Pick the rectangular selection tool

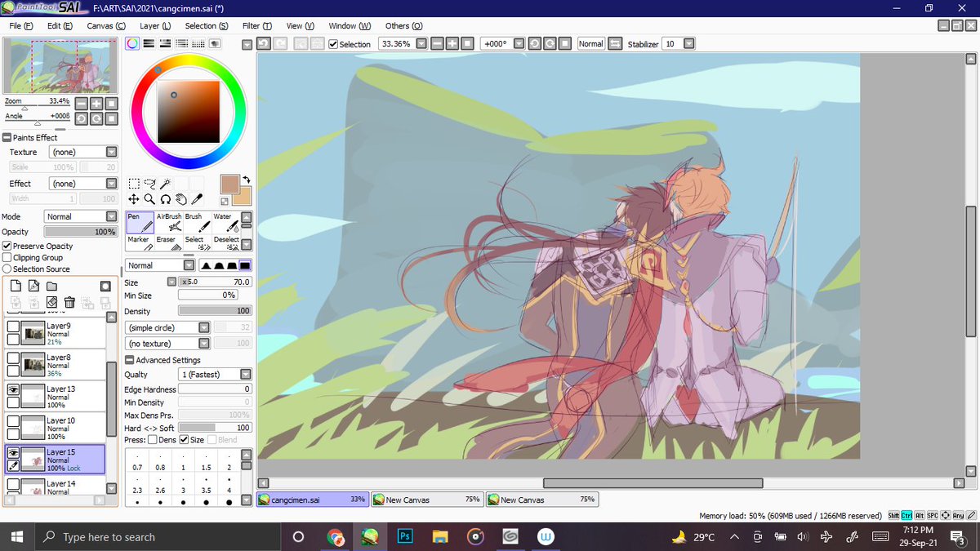click(x=134, y=184)
